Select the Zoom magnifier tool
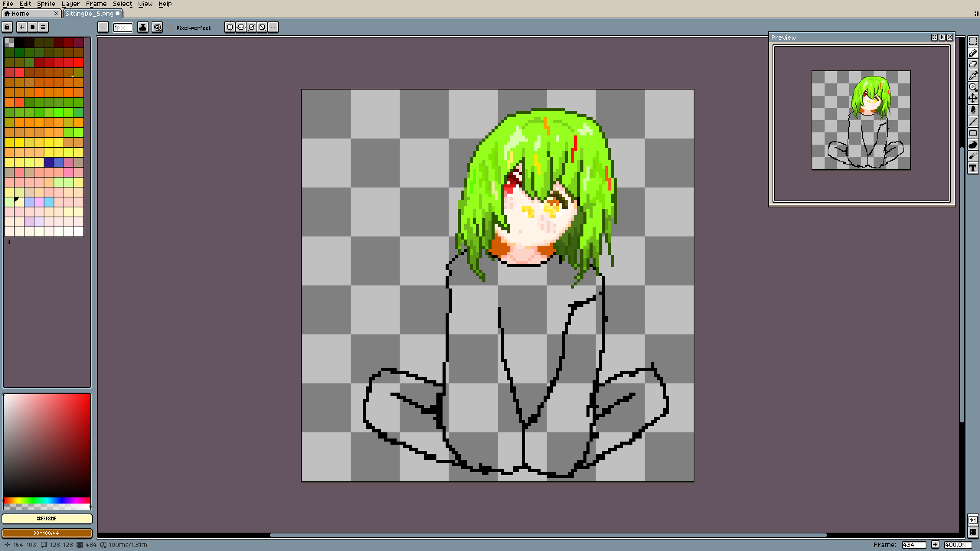The width and height of the screenshot is (980, 551). point(973,87)
